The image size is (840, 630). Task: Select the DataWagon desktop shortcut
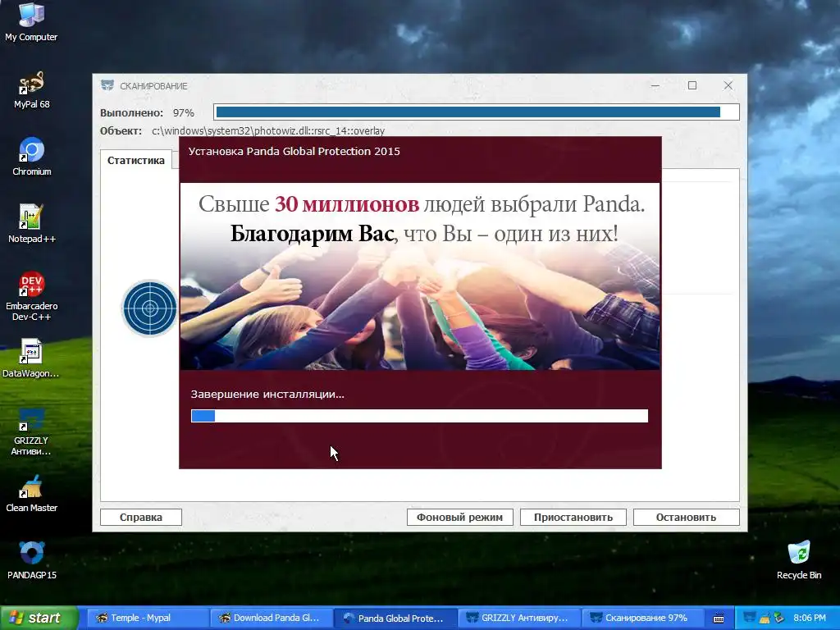coord(31,358)
